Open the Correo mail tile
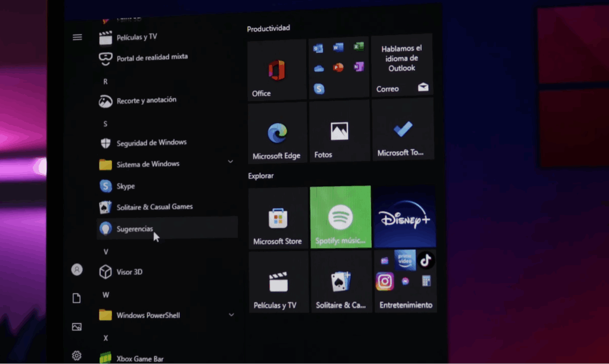609x364 pixels. point(401,65)
